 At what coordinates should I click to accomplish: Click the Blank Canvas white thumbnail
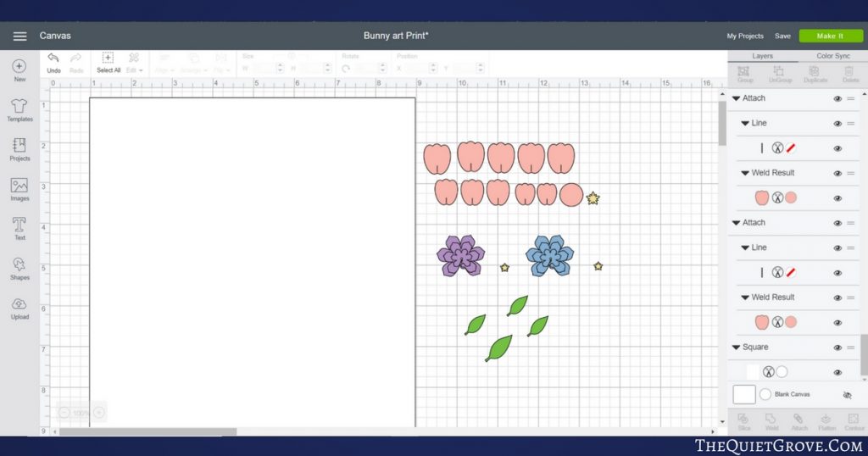click(x=744, y=394)
